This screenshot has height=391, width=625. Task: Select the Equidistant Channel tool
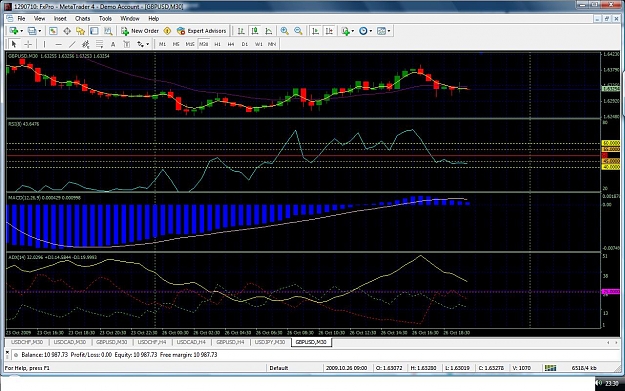click(85, 44)
